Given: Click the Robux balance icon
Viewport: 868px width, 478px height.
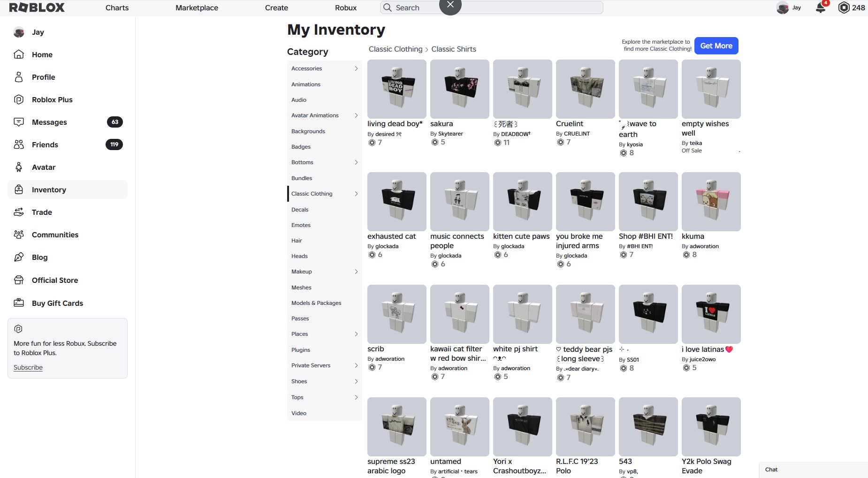Looking at the screenshot, I should [x=844, y=8].
